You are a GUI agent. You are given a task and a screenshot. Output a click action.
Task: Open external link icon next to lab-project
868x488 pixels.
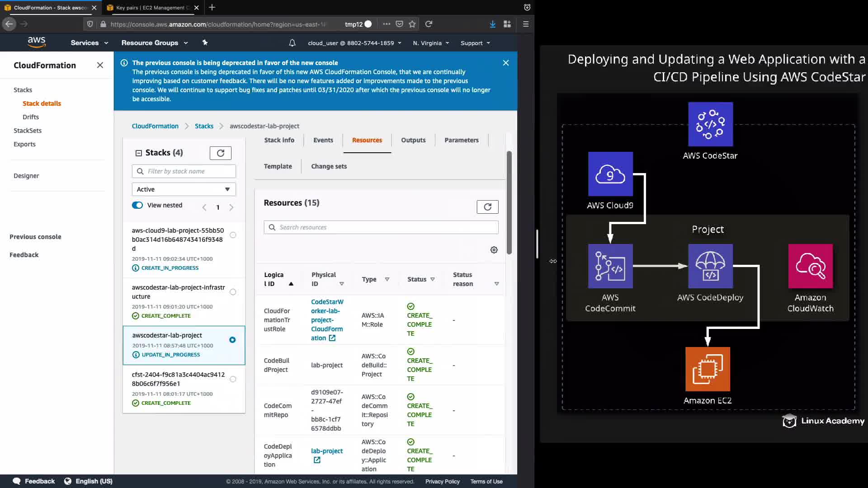[317, 460]
